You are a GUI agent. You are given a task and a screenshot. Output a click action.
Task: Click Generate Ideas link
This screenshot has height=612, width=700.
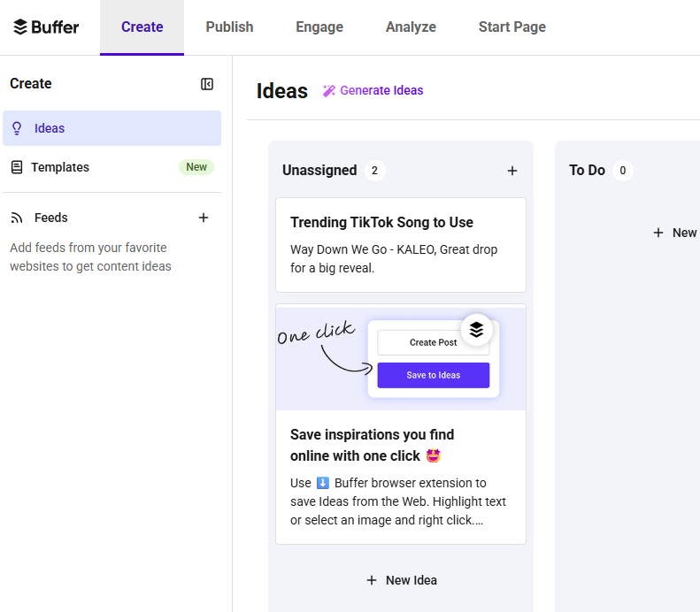click(381, 90)
